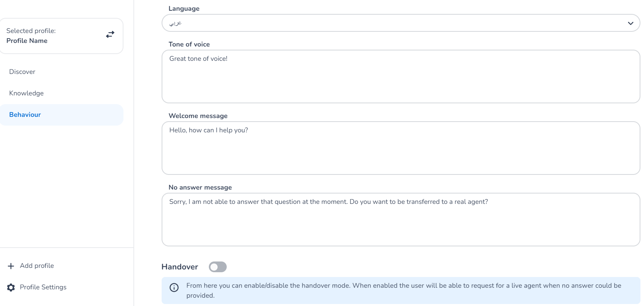Open the Language dropdown
The width and height of the screenshot is (644, 306).
point(397,23)
